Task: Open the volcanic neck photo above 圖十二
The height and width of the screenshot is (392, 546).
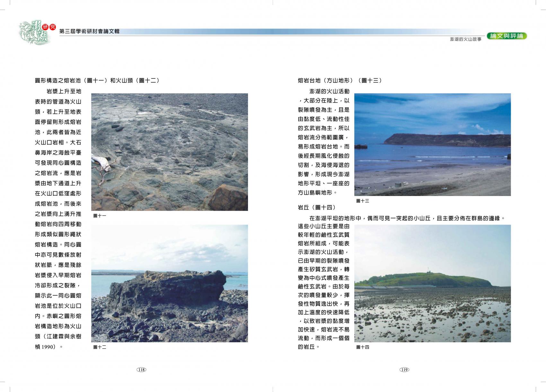Action: (169, 283)
